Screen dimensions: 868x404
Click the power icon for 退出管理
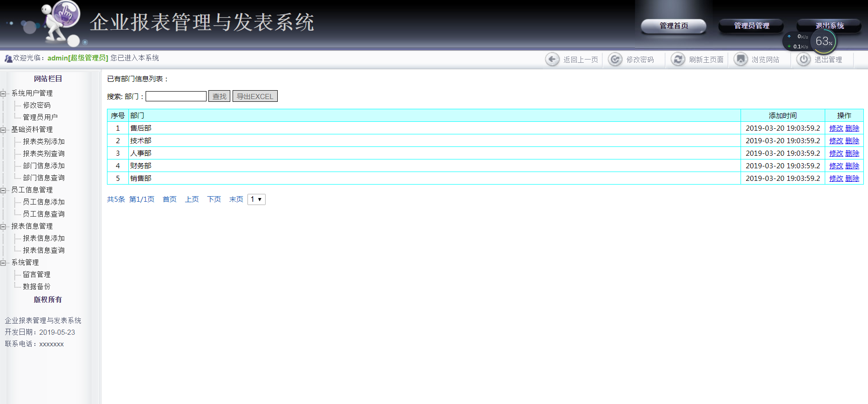tap(803, 60)
